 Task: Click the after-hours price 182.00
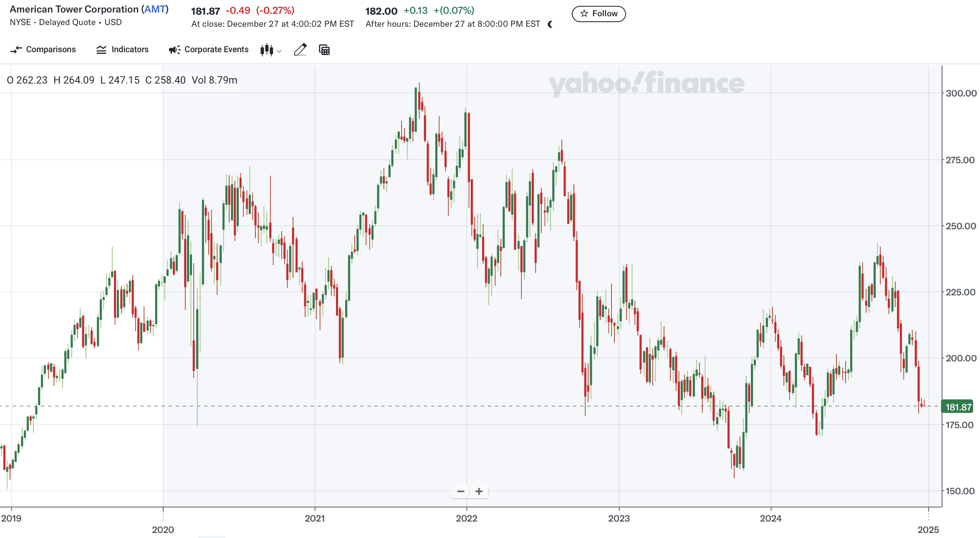click(381, 11)
